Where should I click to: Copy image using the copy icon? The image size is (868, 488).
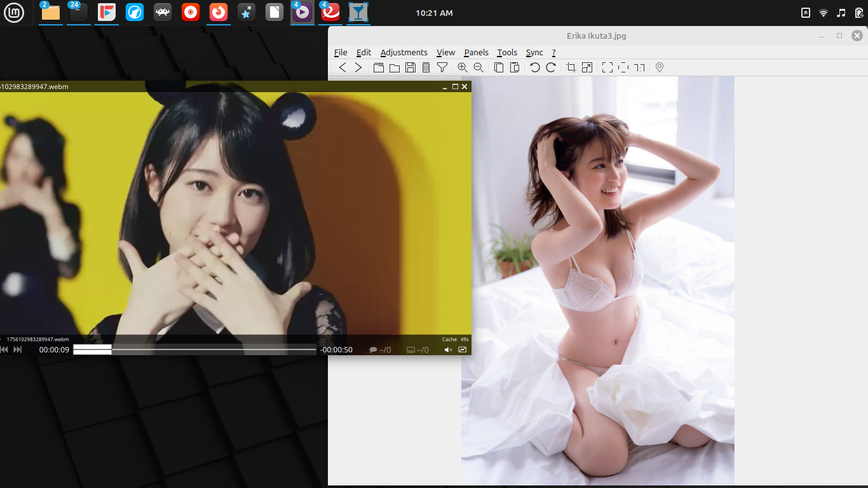(499, 67)
